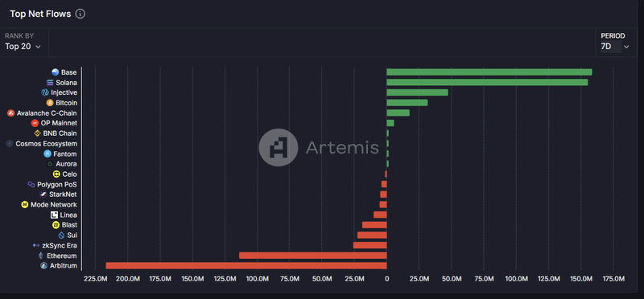Click the Mode Network logo icon
644x299 pixels.
[x=25, y=205]
